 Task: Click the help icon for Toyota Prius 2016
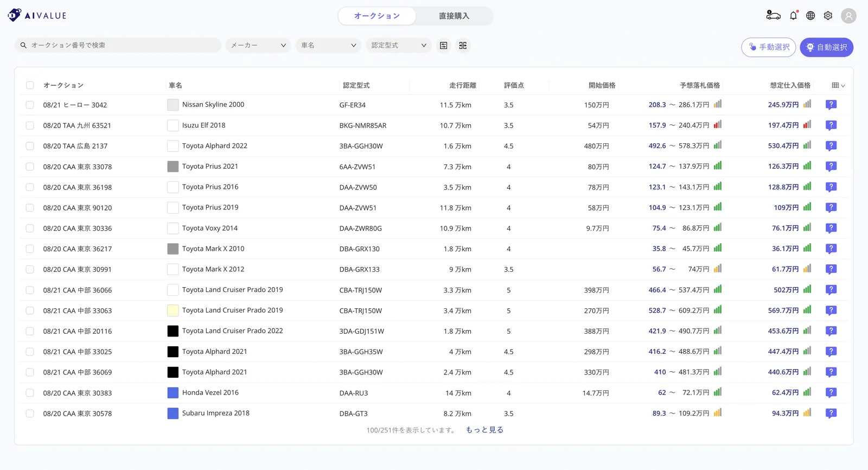831,187
